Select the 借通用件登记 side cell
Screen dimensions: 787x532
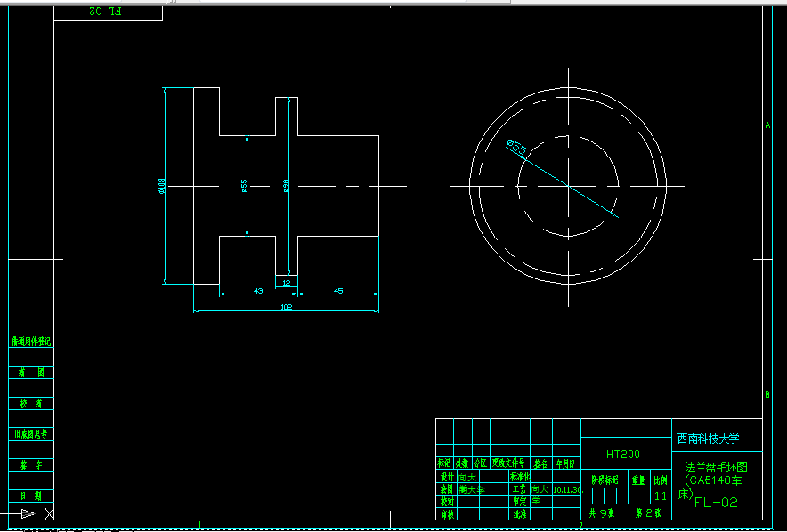[31, 342]
